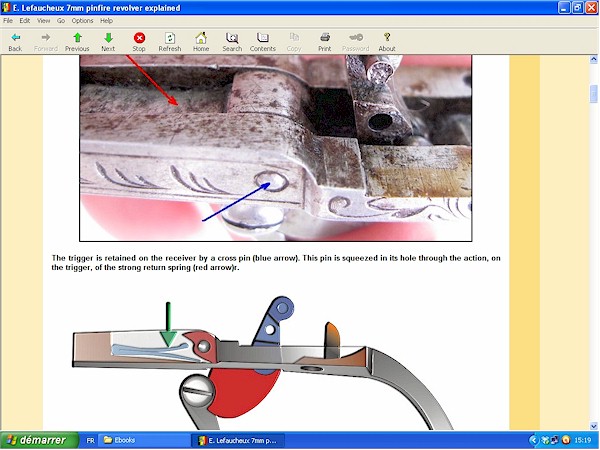600x450 pixels.
Task: Expand hidden tray icons arrow
Action: click(x=533, y=440)
